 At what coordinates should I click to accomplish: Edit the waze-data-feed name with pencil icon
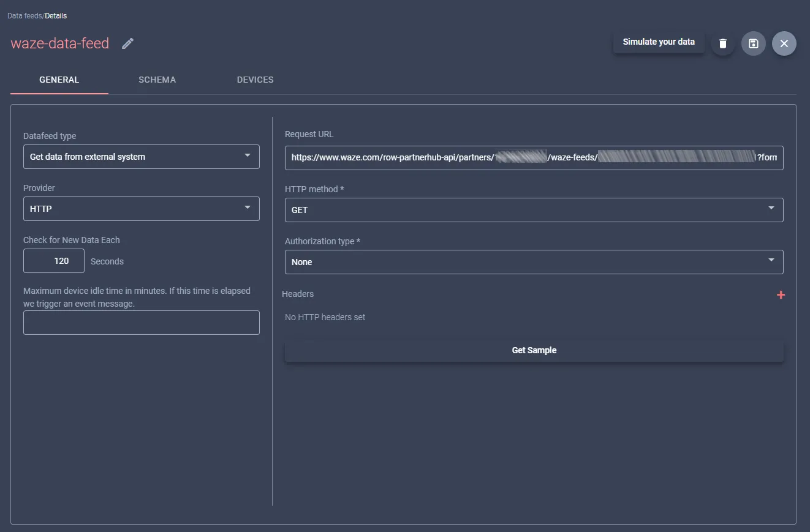[127, 43]
